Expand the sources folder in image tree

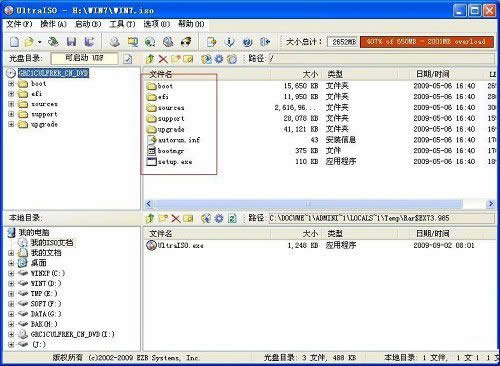coord(11,104)
